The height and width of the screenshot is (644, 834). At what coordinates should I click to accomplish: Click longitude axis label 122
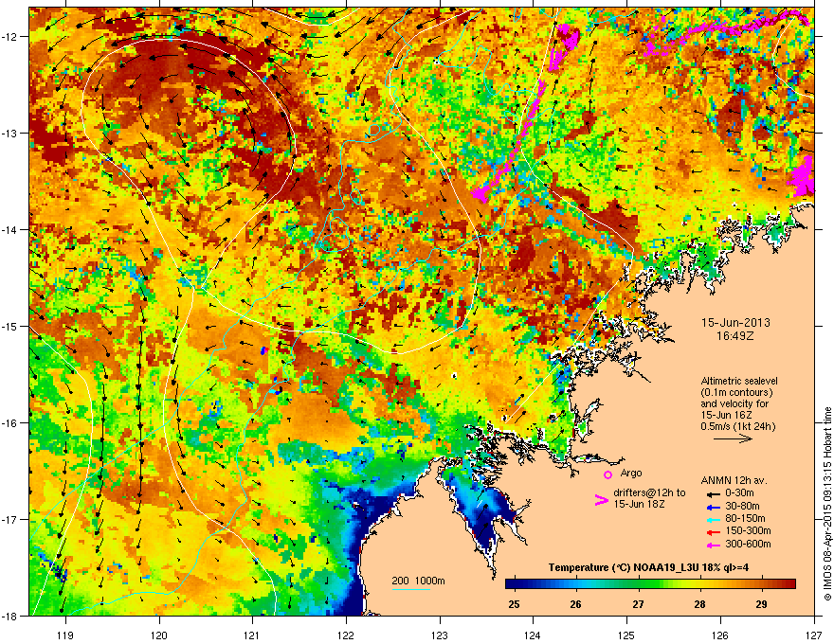click(x=346, y=635)
